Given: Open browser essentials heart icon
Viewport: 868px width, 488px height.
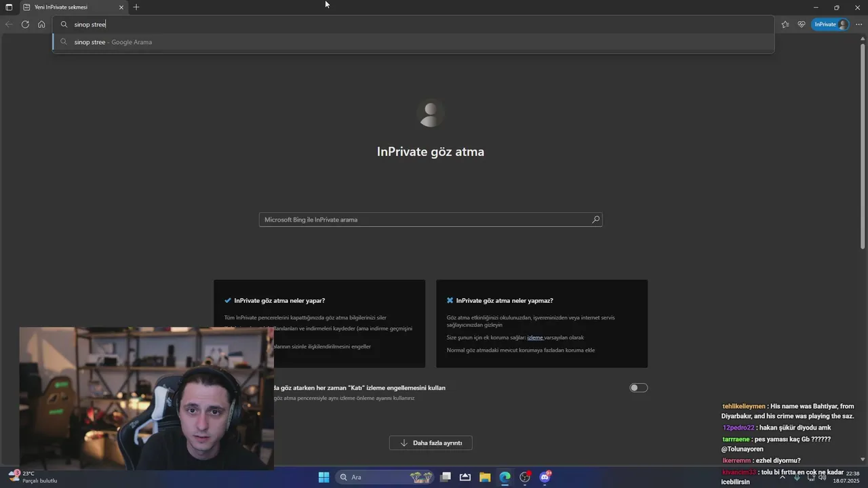Looking at the screenshot, I should 802,24.
